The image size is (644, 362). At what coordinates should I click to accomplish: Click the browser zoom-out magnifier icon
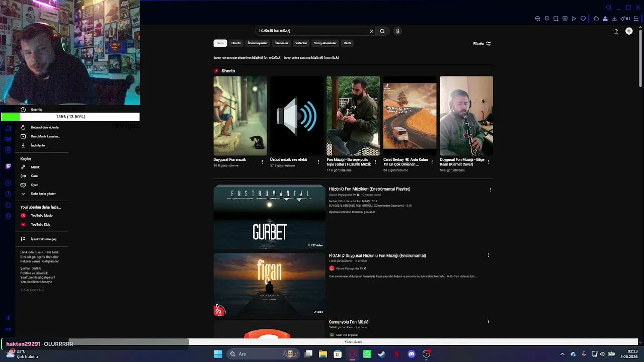[x=538, y=19]
